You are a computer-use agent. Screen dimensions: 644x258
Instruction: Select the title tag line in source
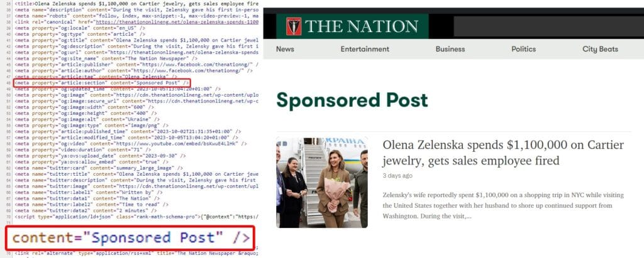pyautogui.click(x=136, y=3)
